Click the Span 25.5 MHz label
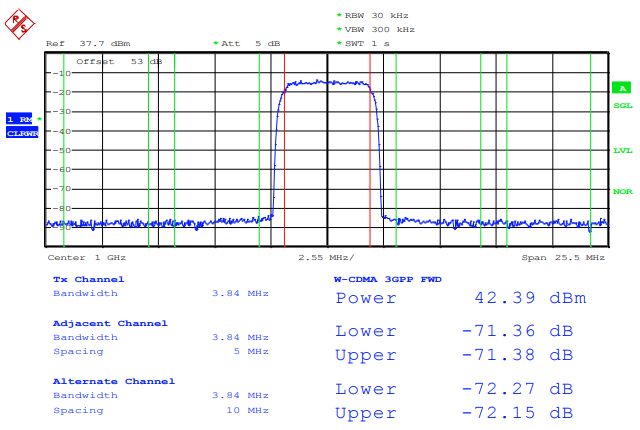 (x=563, y=258)
